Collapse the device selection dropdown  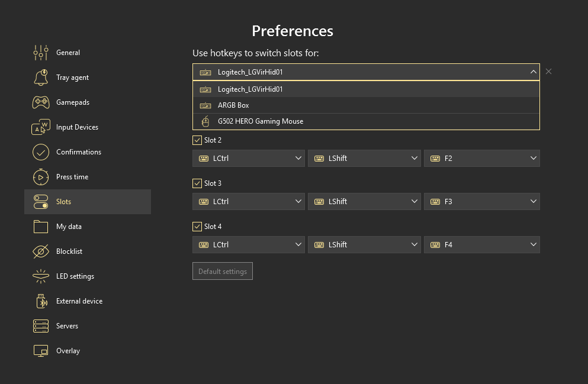click(x=533, y=72)
